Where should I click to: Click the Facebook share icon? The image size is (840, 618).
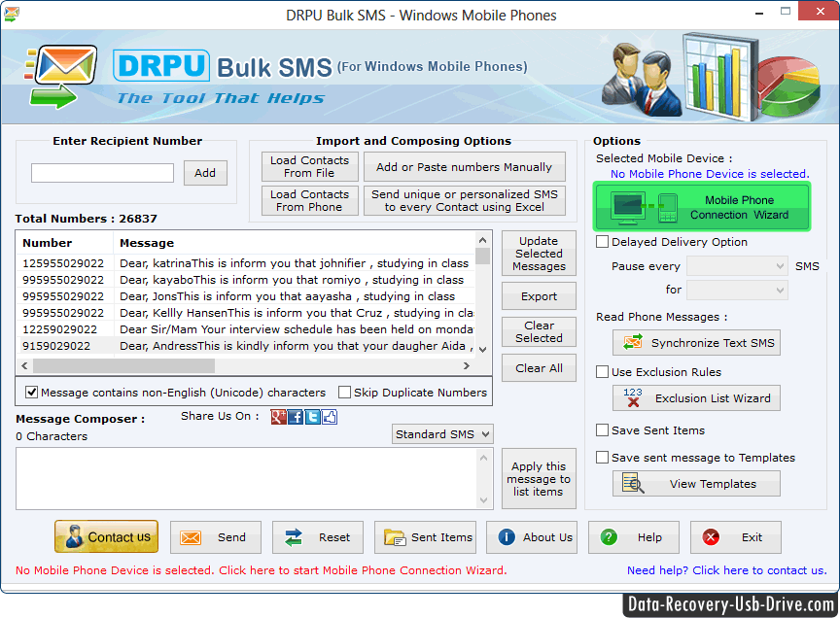[x=296, y=417]
